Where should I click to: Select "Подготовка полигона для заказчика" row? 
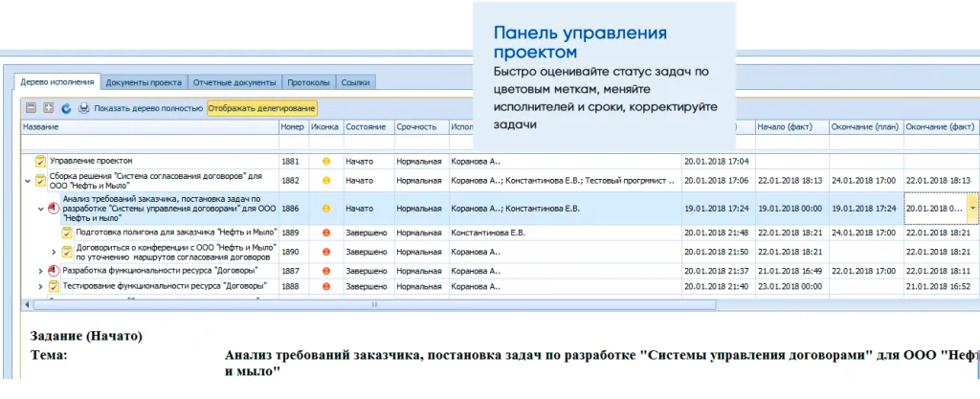point(500,233)
